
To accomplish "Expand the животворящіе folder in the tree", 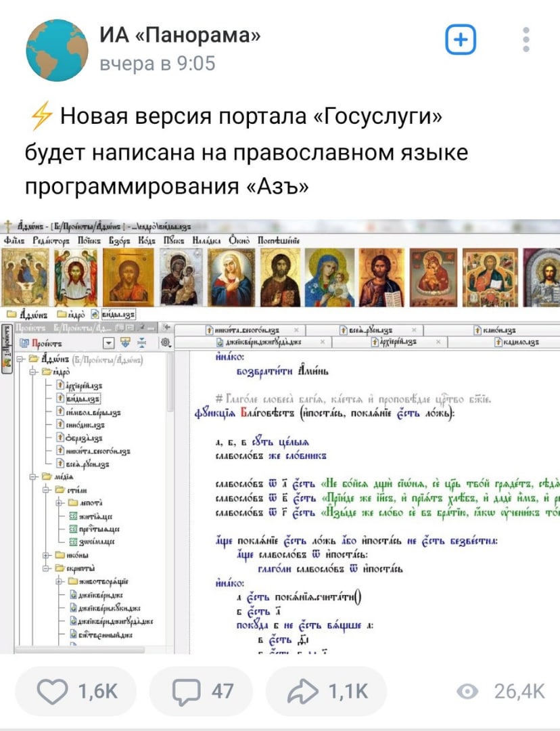I will click(59, 581).
